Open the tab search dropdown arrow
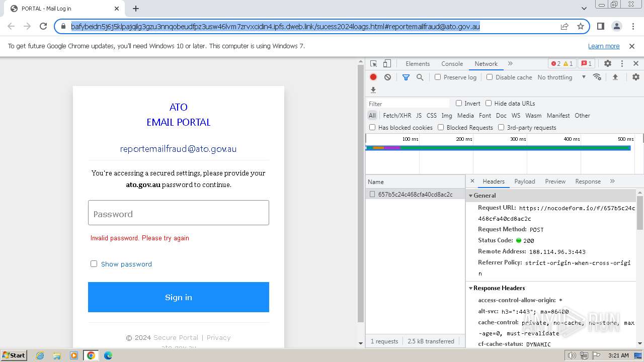Screen dimensions: 644x362 (584, 9)
